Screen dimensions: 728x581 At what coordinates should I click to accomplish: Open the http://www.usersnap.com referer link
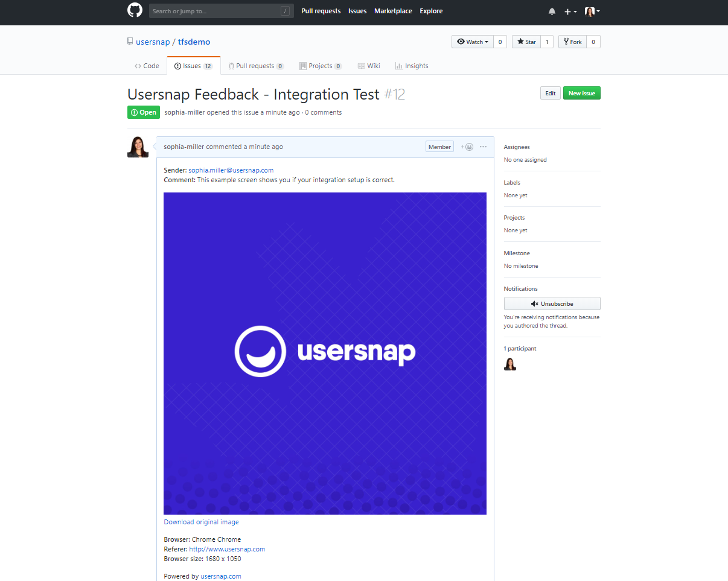[x=227, y=549]
